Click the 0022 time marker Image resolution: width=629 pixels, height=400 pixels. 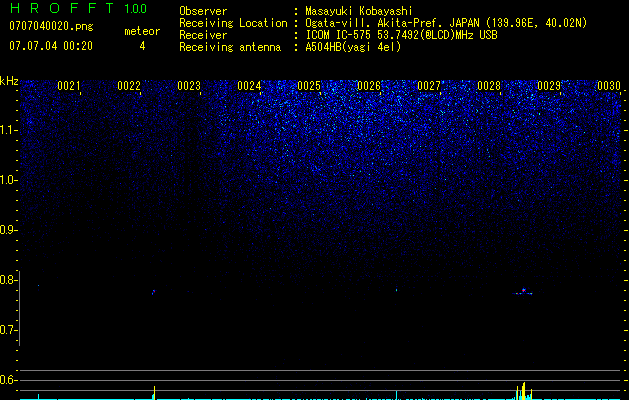coord(129,86)
